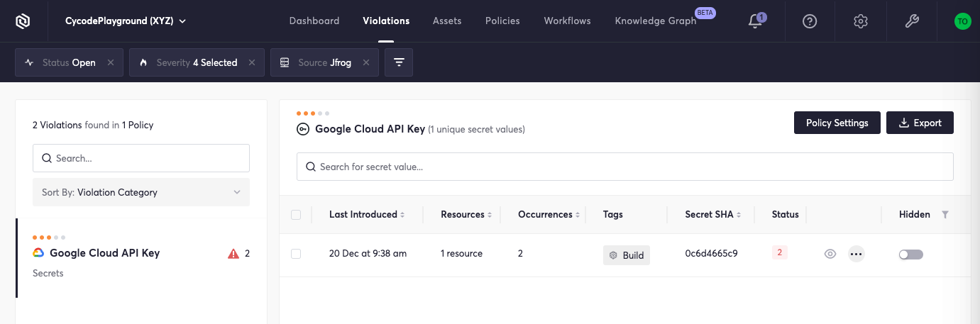
Task: Click the Hidden column filter icon
Action: (x=945, y=215)
